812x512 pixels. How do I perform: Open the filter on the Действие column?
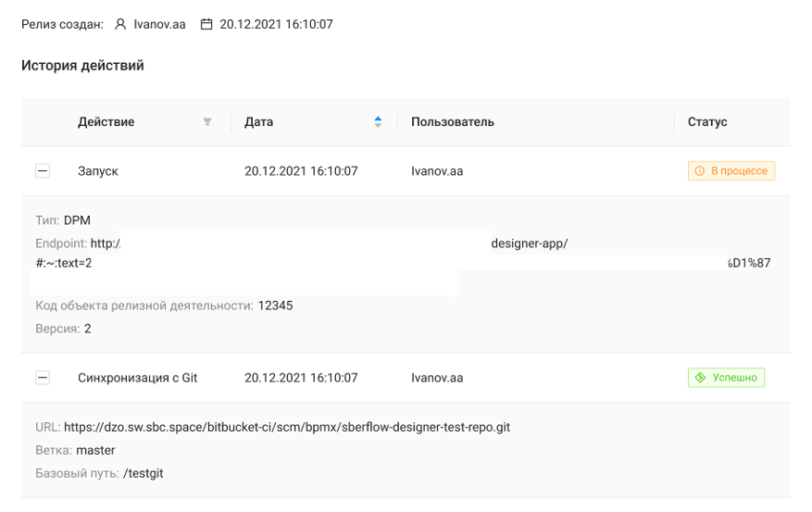coord(207,122)
